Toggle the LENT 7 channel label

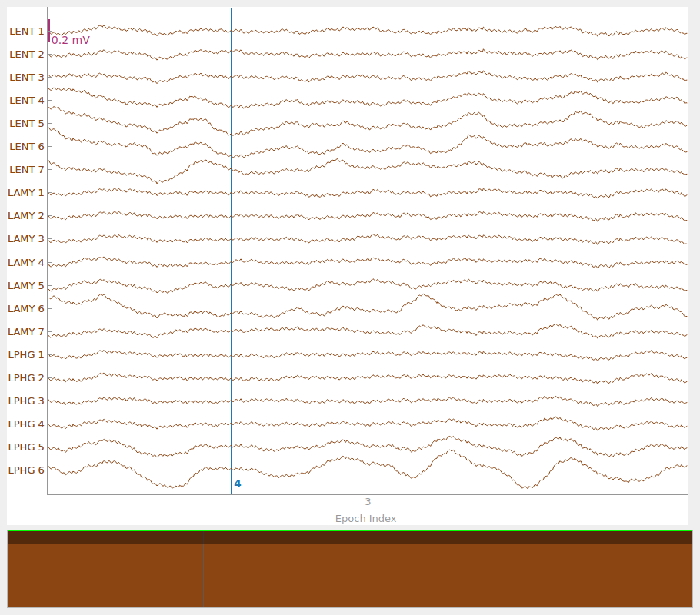tap(26, 170)
